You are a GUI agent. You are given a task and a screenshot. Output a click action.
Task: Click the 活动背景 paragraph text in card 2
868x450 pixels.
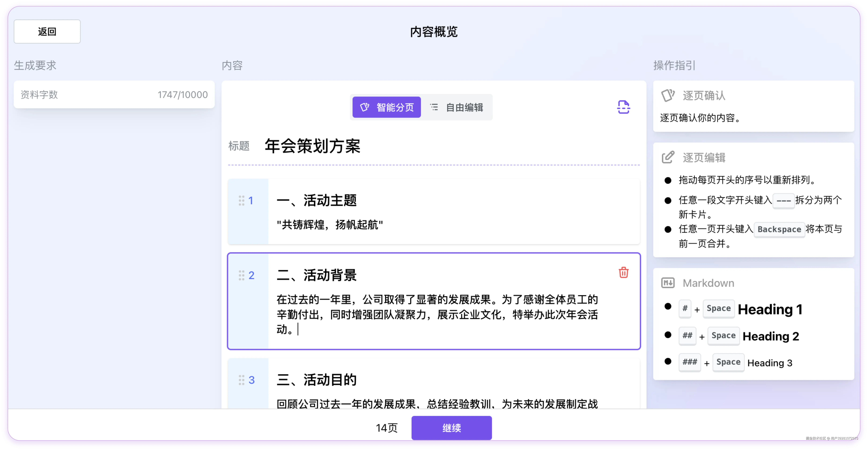(437, 314)
